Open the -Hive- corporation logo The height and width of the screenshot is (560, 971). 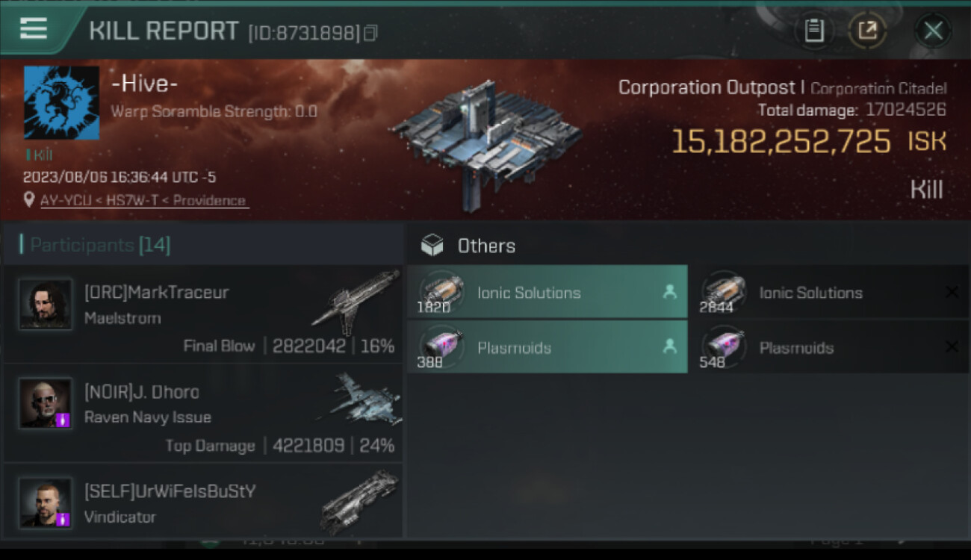[61, 102]
